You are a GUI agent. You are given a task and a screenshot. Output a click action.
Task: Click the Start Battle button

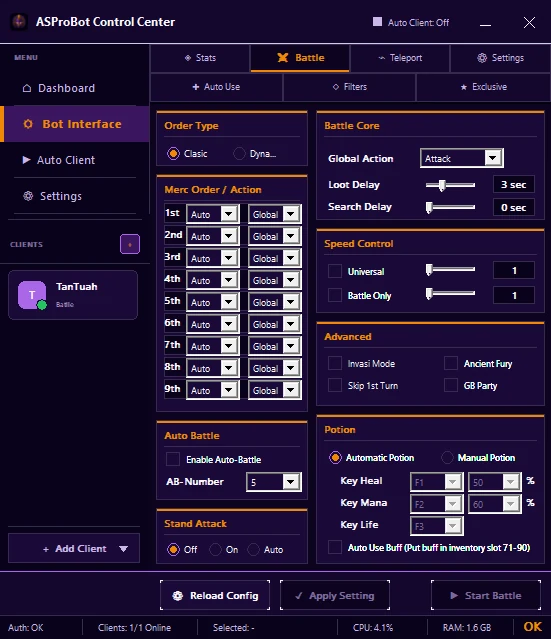(x=486, y=595)
